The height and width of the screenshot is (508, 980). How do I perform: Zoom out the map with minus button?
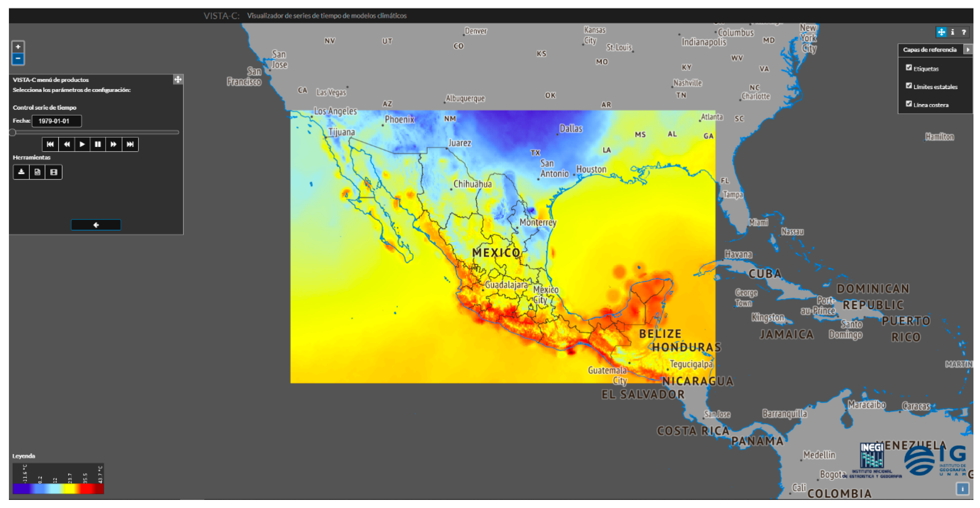pos(18,59)
